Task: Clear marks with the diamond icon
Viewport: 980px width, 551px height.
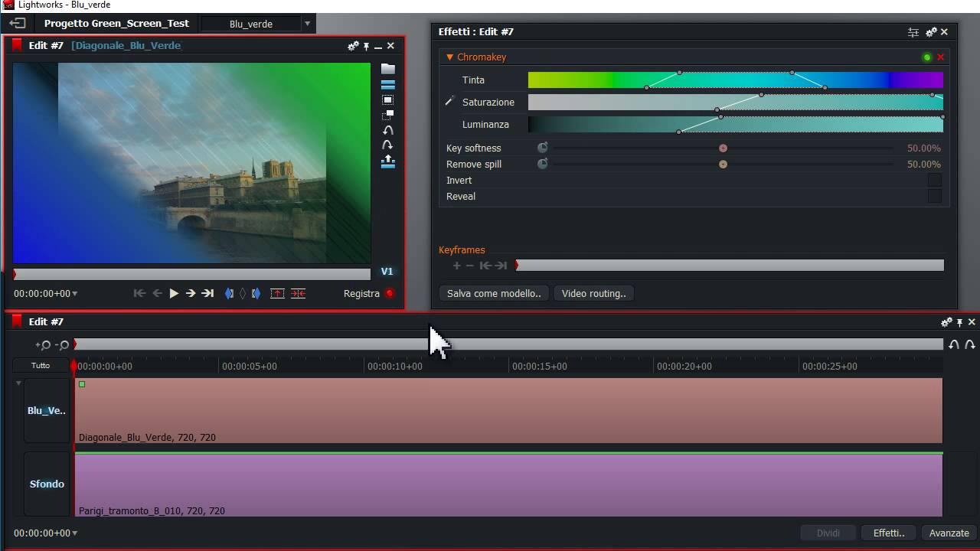Action: click(243, 293)
